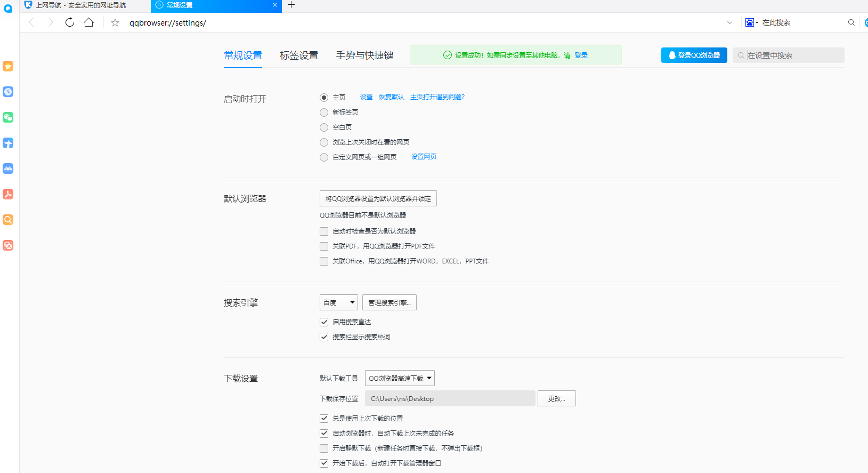Switch to the 常规设置 settings tab
Screen dimensions: 868x473
tap(243, 55)
